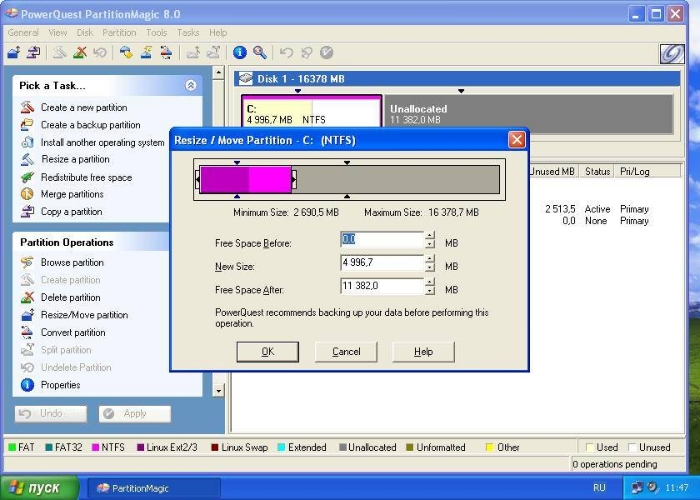The image size is (700, 500).
Task: Click the magnifier icon in the top toolbar
Action: [260, 53]
